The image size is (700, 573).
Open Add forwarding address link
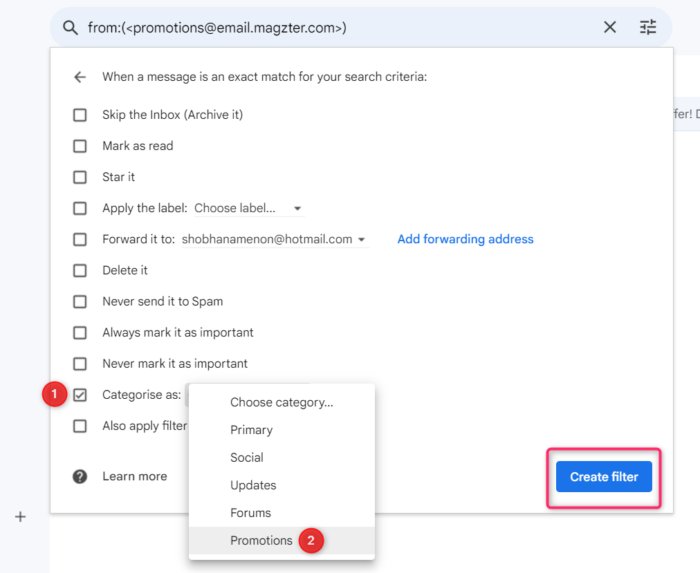tap(465, 239)
